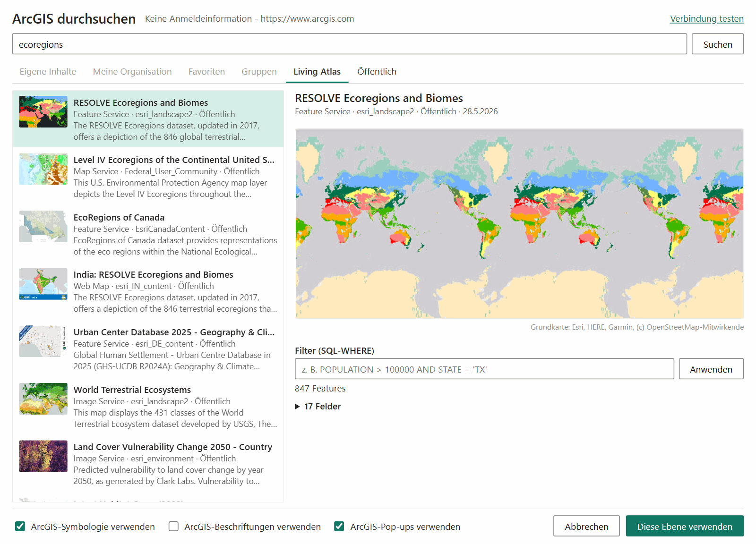This screenshot has width=756, height=544.
Task: Click the ecoregions search input field
Action: pyautogui.click(x=349, y=44)
